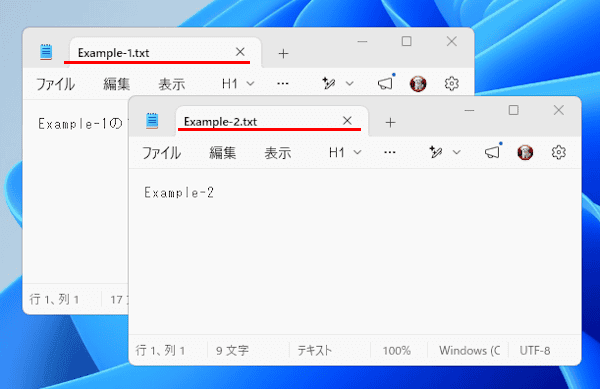Click Notepad app icon in Example-2 window
This screenshot has width=600, height=389.
pos(152,121)
